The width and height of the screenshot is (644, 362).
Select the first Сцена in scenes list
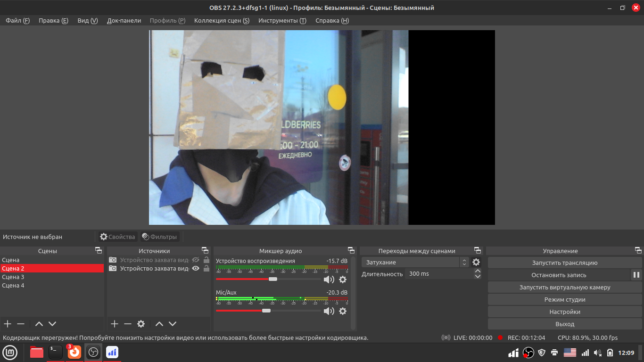tap(52, 260)
